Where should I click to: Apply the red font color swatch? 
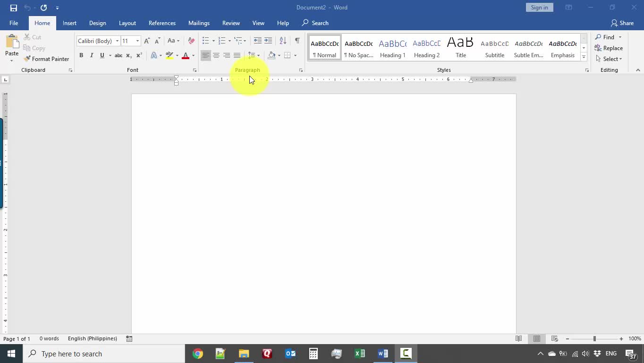pyautogui.click(x=186, y=56)
